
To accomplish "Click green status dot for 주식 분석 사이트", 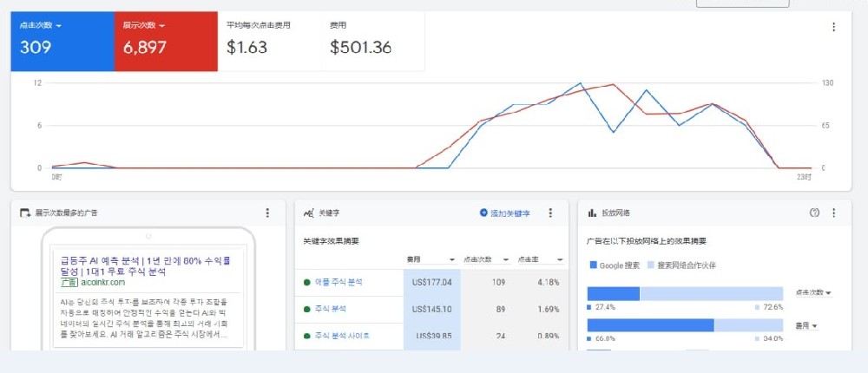I will pyautogui.click(x=306, y=336).
